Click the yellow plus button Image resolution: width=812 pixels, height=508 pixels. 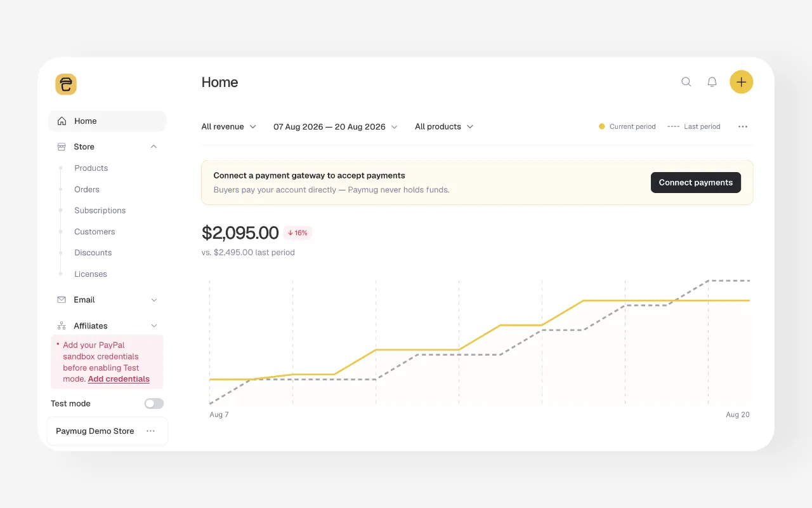pos(742,82)
